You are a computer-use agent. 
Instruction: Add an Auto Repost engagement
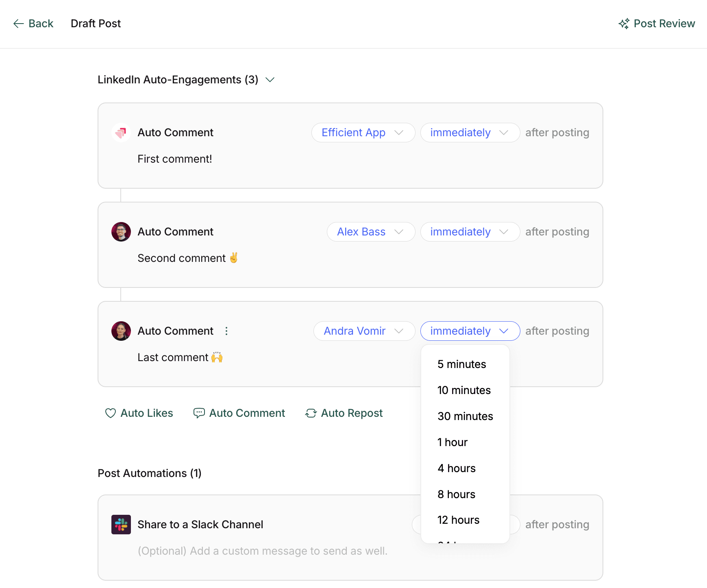(344, 413)
